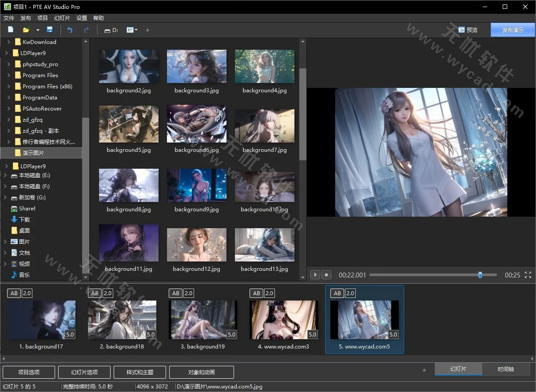This screenshot has height=392, width=536.
Task: Switch to the 时间轴 tab
Action: (x=506, y=368)
